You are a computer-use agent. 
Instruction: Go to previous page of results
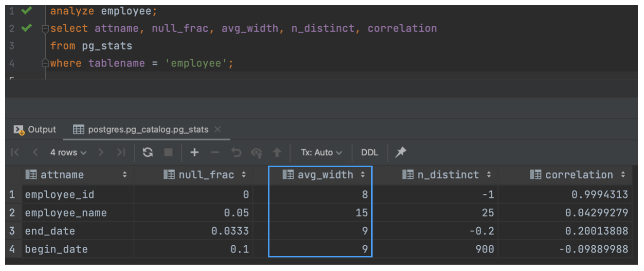pos(35,152)
